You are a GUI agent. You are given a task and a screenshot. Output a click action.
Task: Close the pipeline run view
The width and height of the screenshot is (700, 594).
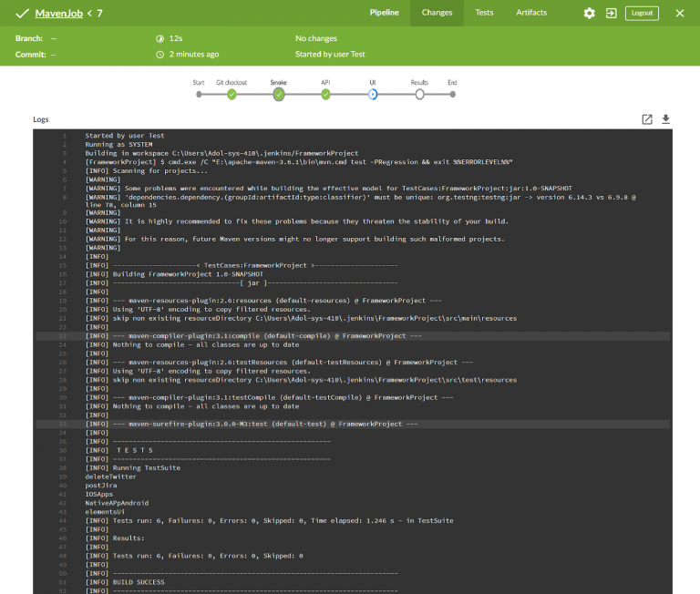point(680,13)
